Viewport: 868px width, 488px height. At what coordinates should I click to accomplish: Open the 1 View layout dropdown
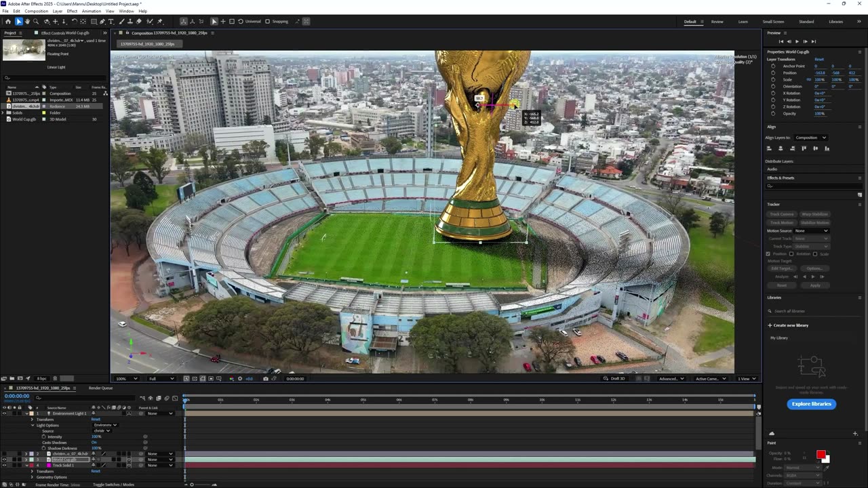pos(747,378)
